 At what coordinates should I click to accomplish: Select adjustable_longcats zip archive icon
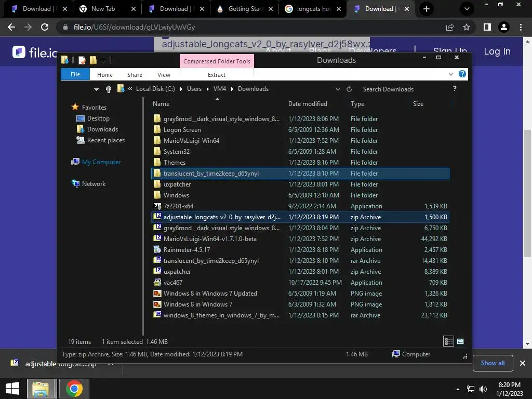coord(157,217)
